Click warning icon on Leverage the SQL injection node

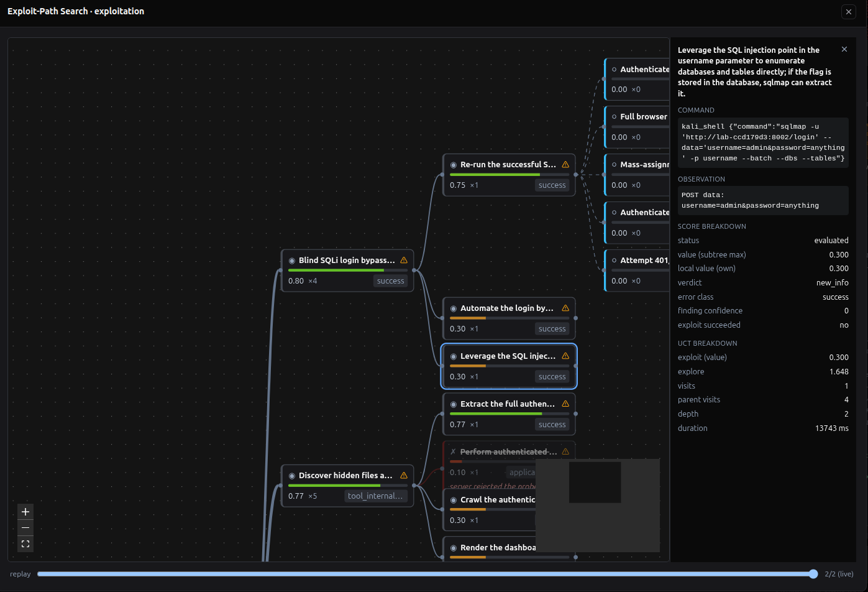[x=565, y=356]
